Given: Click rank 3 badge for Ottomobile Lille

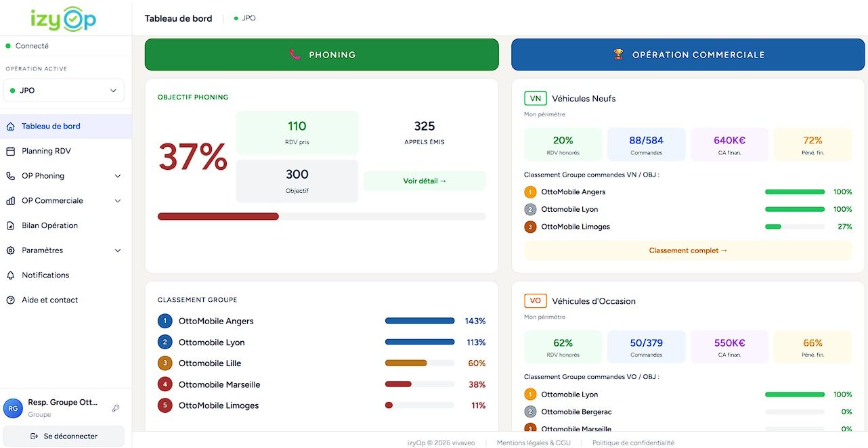Looking at the screenshot, I should pos(165,363).
